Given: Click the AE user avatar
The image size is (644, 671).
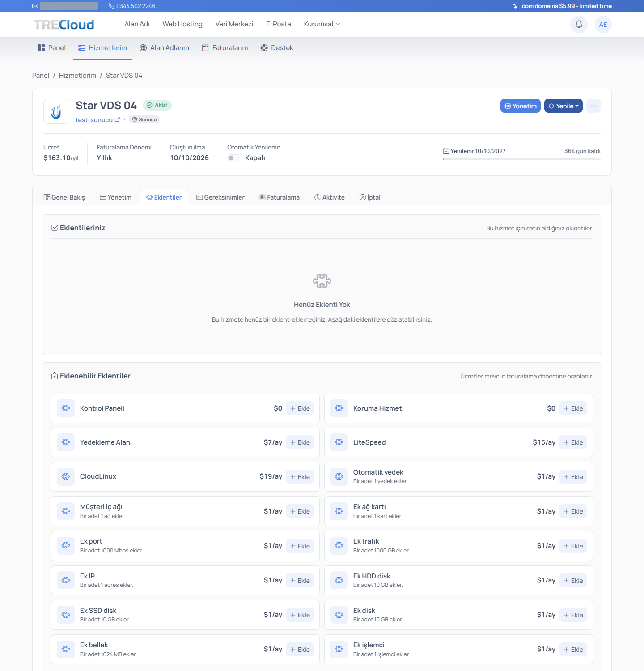Looking at the screenshot, I should pos(603,24).
